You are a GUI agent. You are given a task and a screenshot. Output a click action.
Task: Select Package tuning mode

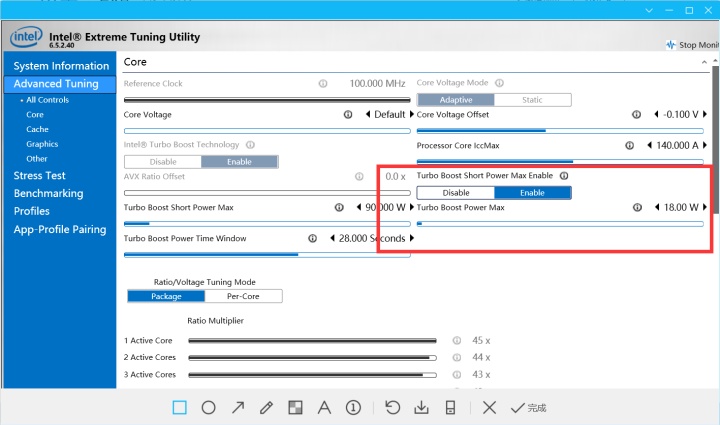166,296
